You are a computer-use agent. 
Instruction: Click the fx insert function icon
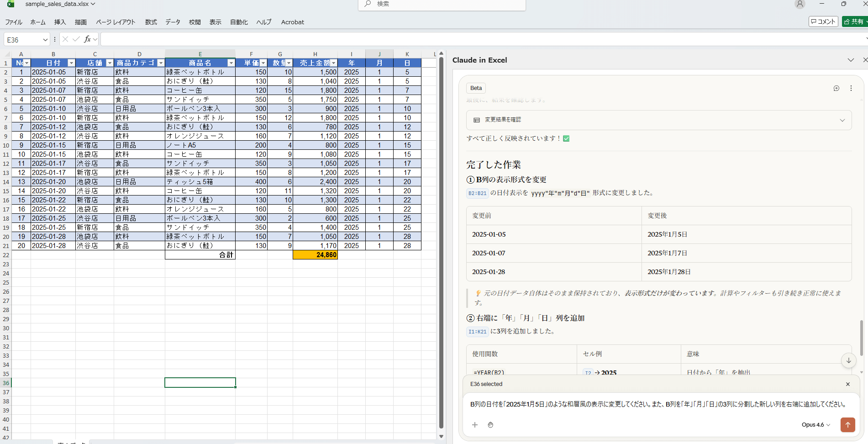point(87,39)
